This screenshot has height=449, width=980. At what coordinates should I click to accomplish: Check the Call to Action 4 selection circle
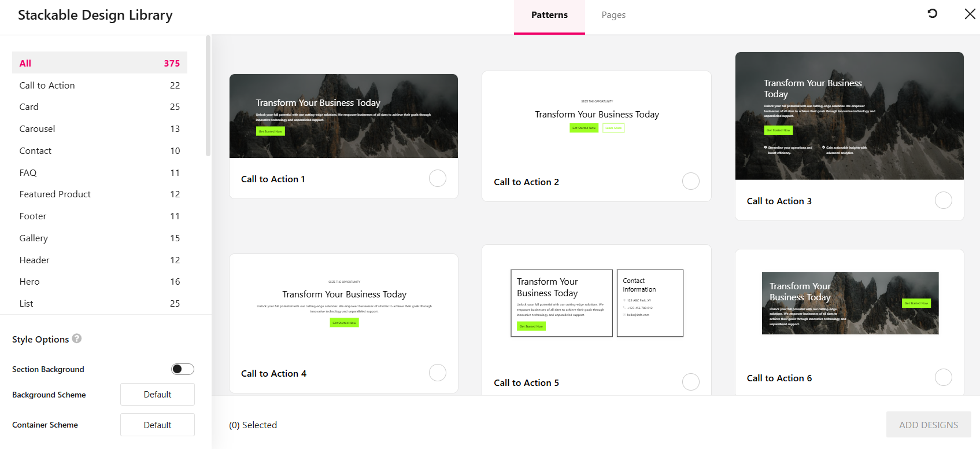coord(438,373)
